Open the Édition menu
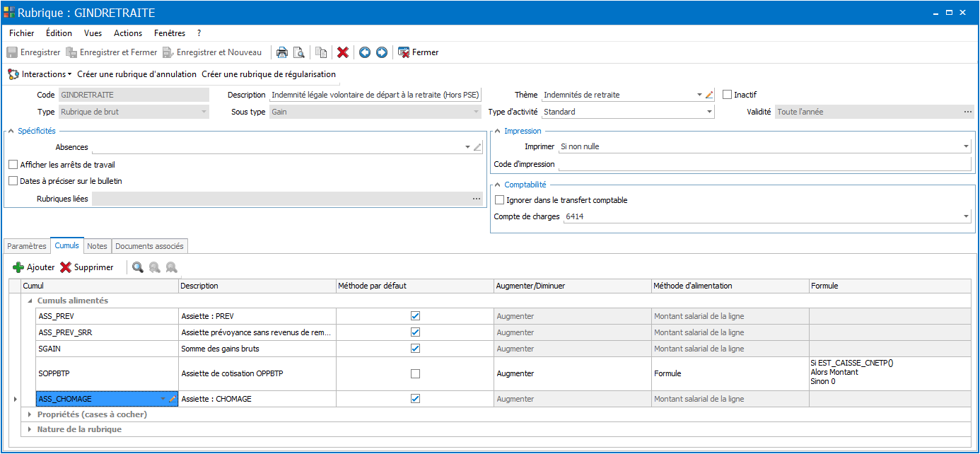This screenshot has width=980, height=454. pos(59,33)
